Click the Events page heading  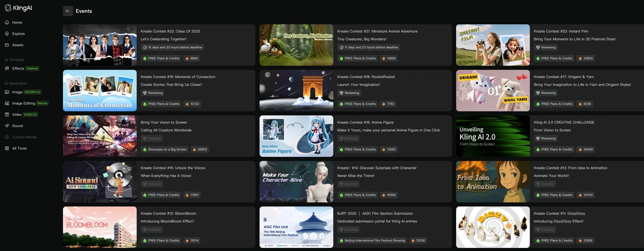(84, 11)
